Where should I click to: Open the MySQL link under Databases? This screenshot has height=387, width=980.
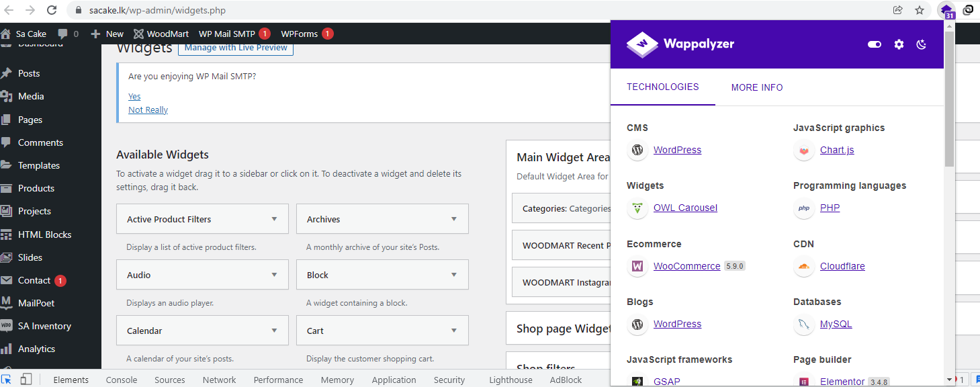[x=836, y=324]
